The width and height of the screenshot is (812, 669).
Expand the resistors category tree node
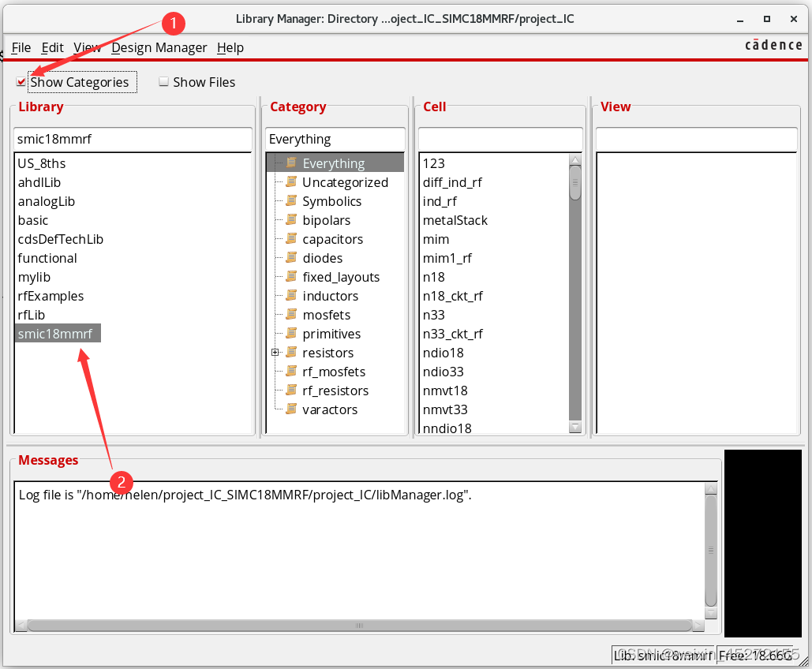point(275,353)
